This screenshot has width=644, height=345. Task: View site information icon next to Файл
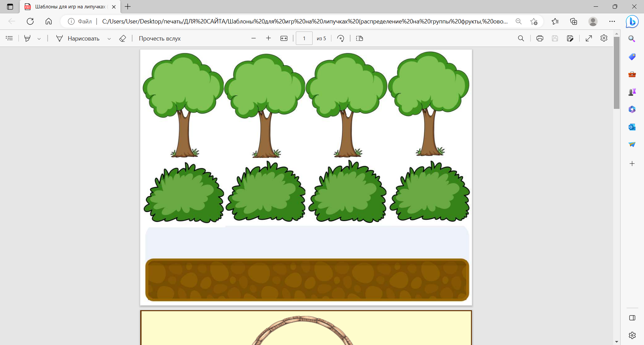tap(71, 21)
